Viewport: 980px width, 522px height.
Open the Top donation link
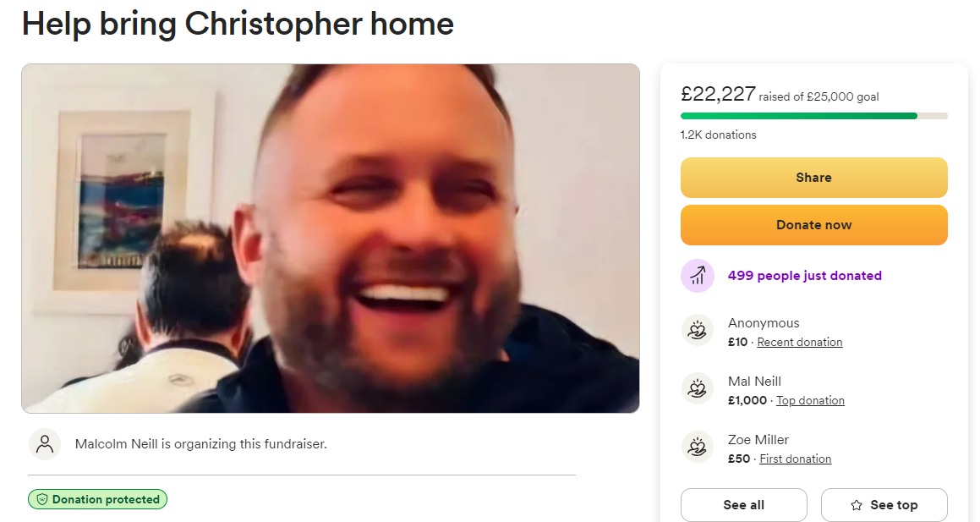click(x=810, y=400)
